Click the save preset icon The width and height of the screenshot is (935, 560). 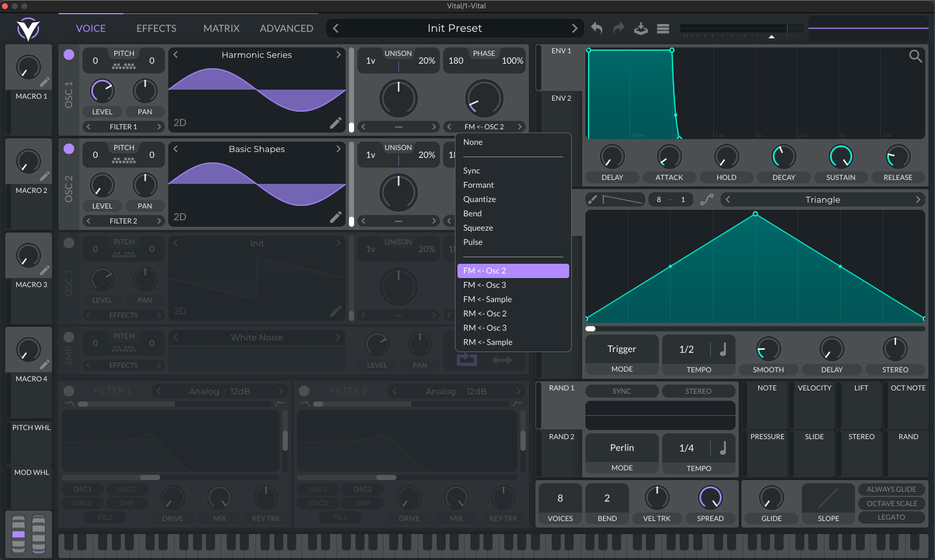tap(641, 28)
